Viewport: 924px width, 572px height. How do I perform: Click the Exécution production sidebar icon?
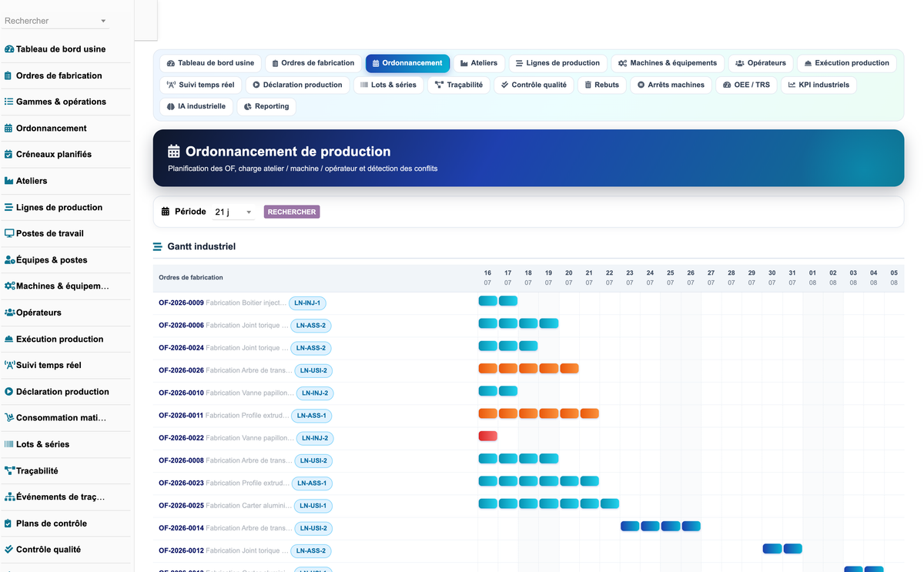[x=9, y=339]
